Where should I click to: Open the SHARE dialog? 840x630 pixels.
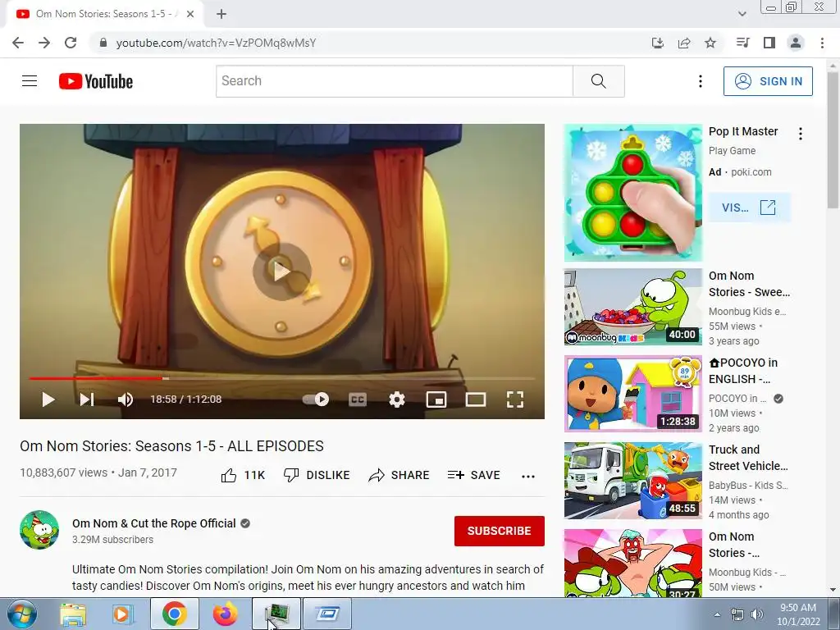coord(399,475)
